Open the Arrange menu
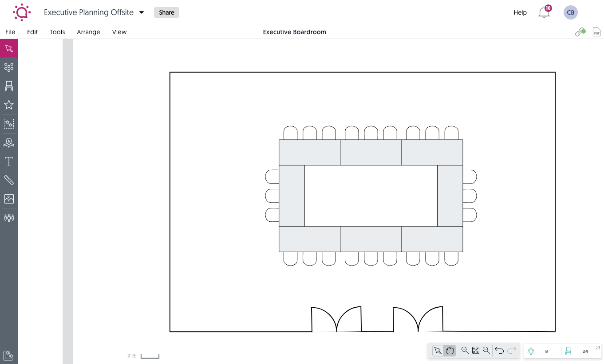This screenshot has width=604, height=364. (x=88, y=32)
